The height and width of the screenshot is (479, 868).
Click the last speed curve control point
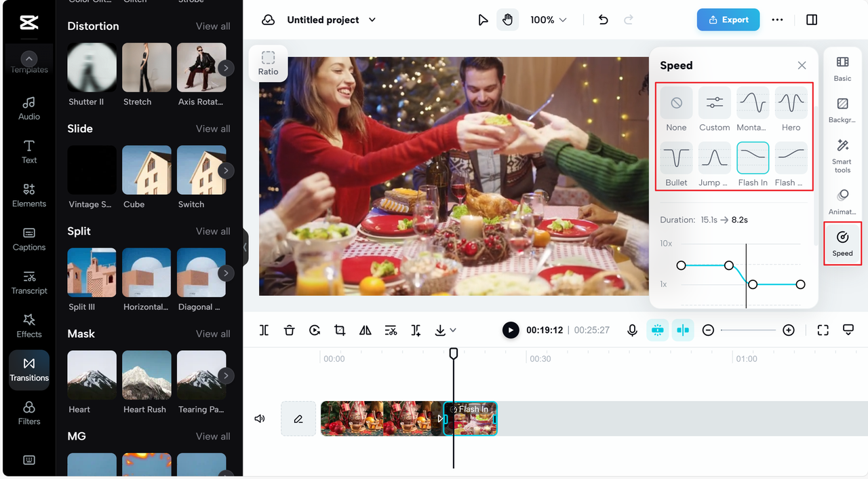click(x=800, y=284)
